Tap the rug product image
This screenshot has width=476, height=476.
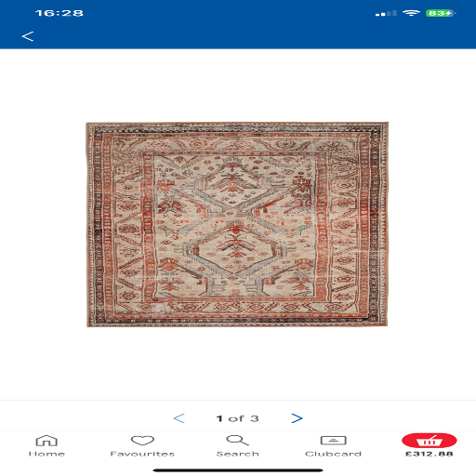pyautogui.click(x=237, y=224)
